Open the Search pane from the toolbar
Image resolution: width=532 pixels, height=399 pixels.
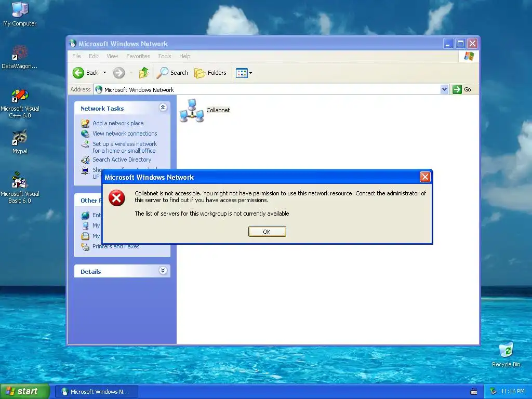tap(172, 73)
